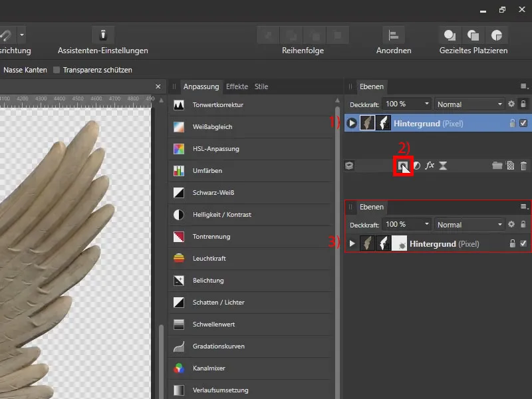Image resolution: width=532 pixels, height=399 pixels.
Task: Click the last dimmed Reihenfolge icon (move to front)
Action: [338, 35]
